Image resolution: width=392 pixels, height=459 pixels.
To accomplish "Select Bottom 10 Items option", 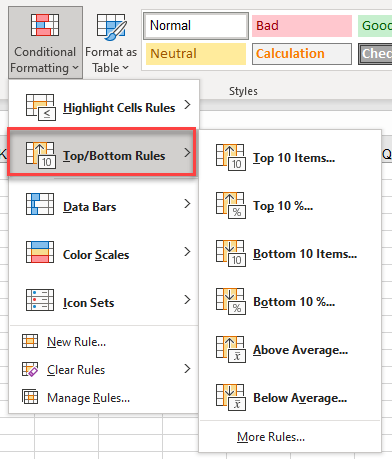I will [x=290, y=253].
